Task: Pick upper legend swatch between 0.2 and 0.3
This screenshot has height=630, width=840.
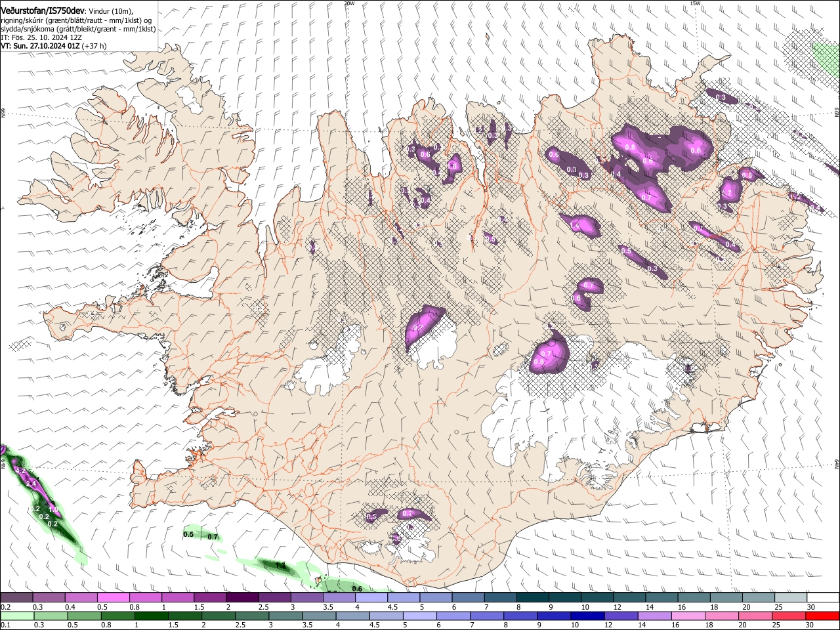Action: click(16, 598)
